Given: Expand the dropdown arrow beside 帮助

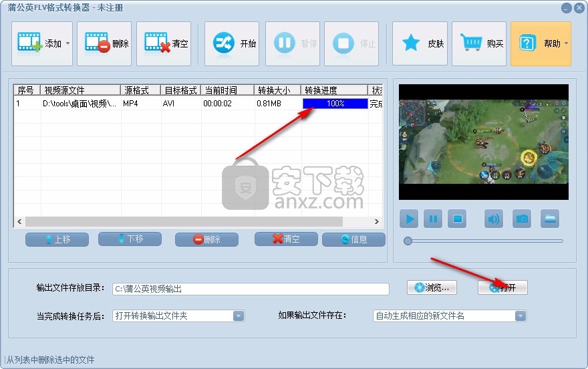Looking at the screenshot, I should [x=566, y=43].
